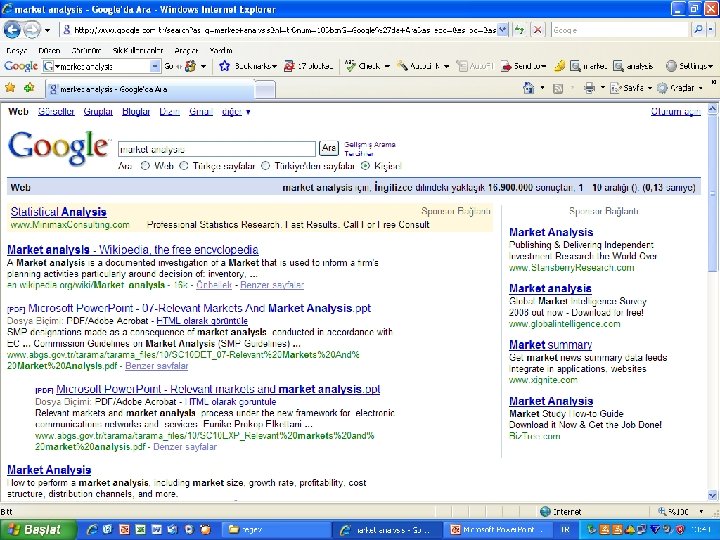Open the 'regex' folder taskbar button

[276, 530]
